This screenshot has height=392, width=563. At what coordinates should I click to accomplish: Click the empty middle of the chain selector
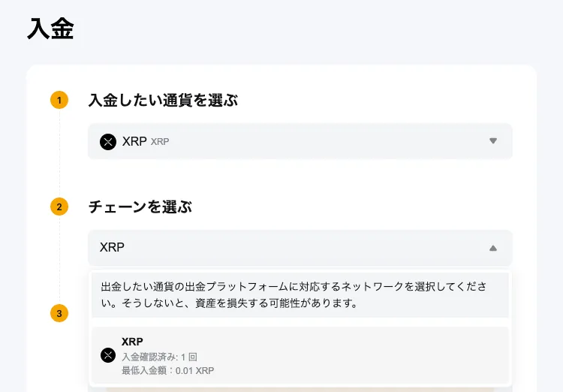[300, 248]
